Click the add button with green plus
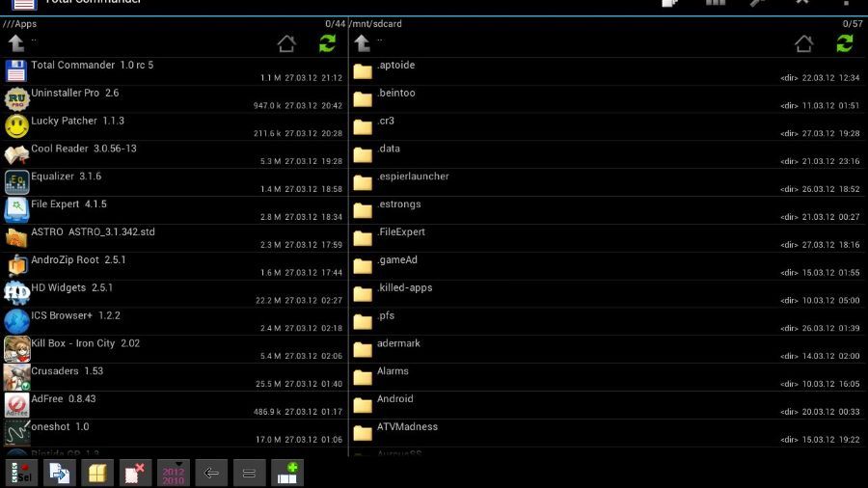Viewport: 868px width, 488px height. coord(287,473)
